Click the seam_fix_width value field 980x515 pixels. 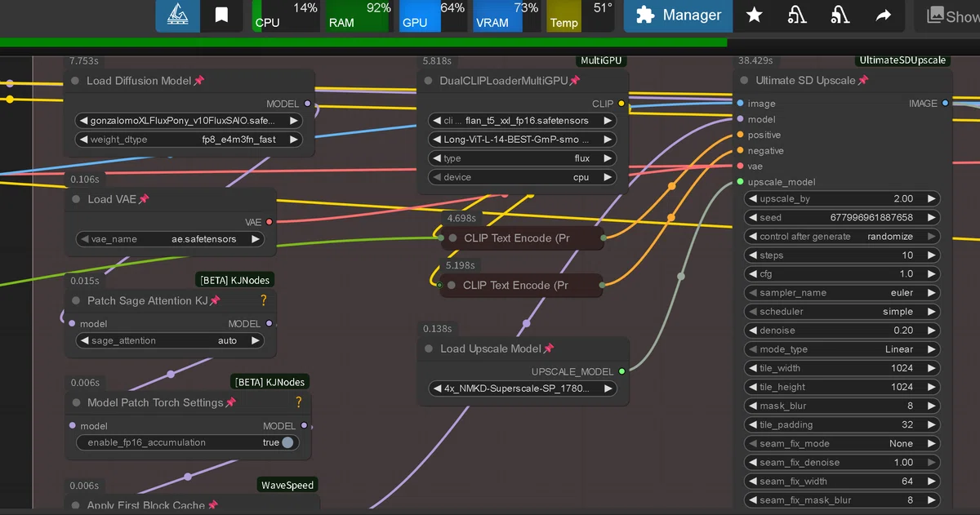coord(842,481)
